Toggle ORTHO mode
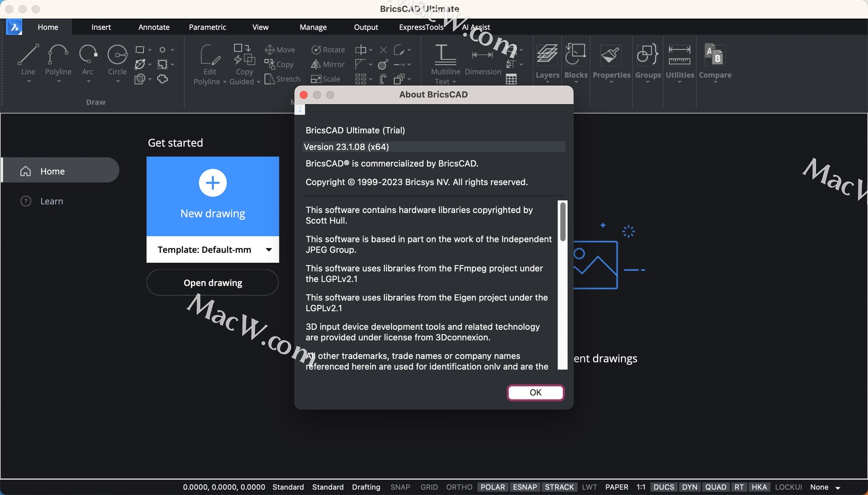This screenshot has height=495, width=868. coord(459,487)
